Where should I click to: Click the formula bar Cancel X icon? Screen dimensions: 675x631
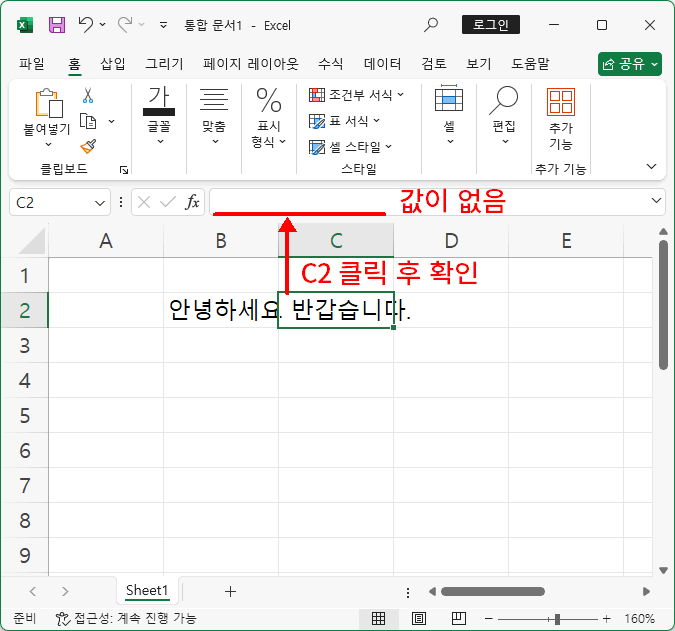pyautogui.click(x=144, y=202)
